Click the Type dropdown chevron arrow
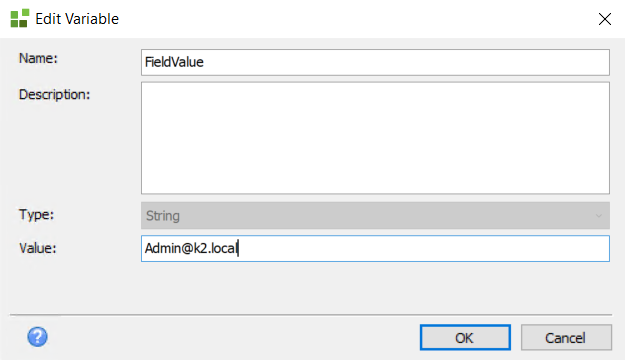Image resolution: width=625 pixels, height=360 pixels. 599,216
